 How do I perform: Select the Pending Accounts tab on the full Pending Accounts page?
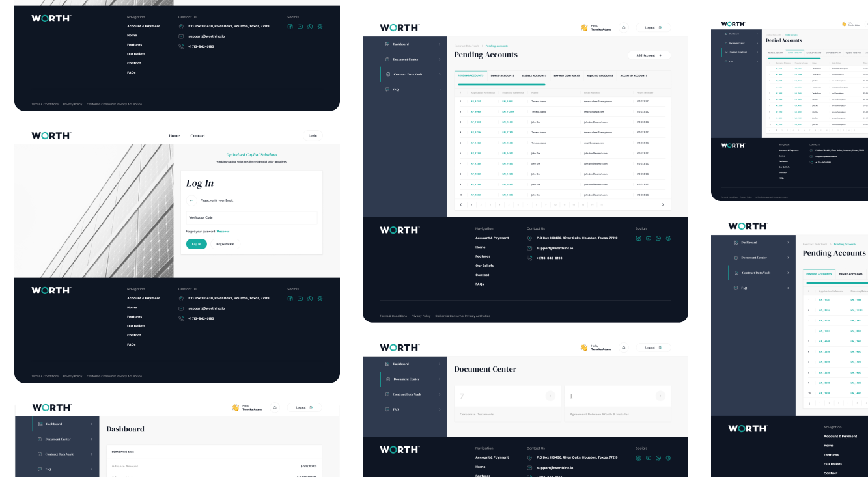click(471, 75)
